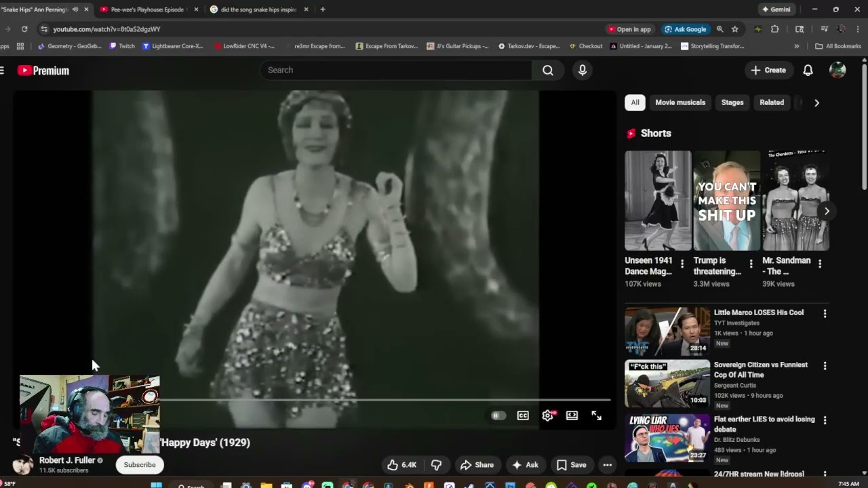Toggle the autoplay switch
Screen dimensions: 868x488
pos(498,415)
